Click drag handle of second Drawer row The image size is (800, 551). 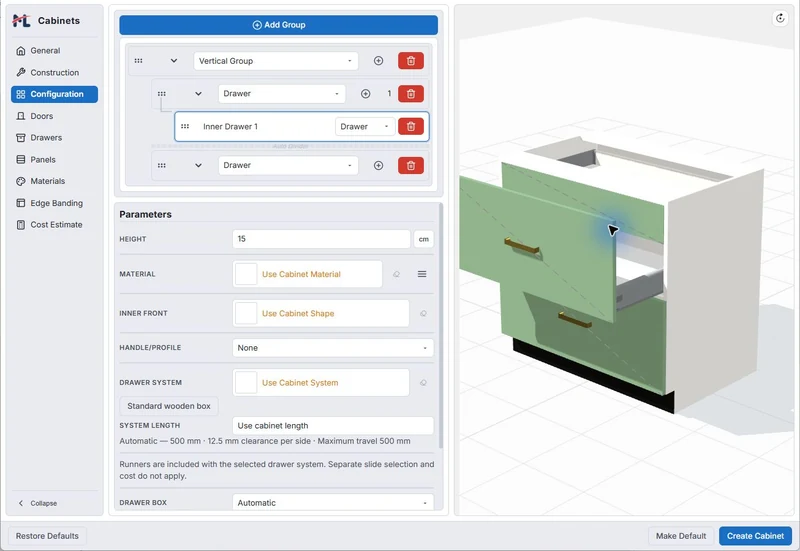(162, 165)
